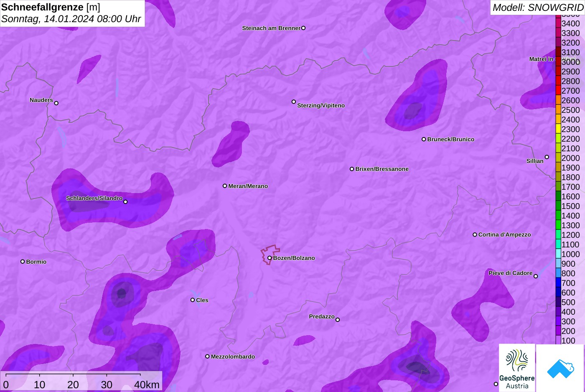Screen dimensions: 585x392
Task: Click the "Schneefallgrenze [m]" title
Action: coord(51,7)
